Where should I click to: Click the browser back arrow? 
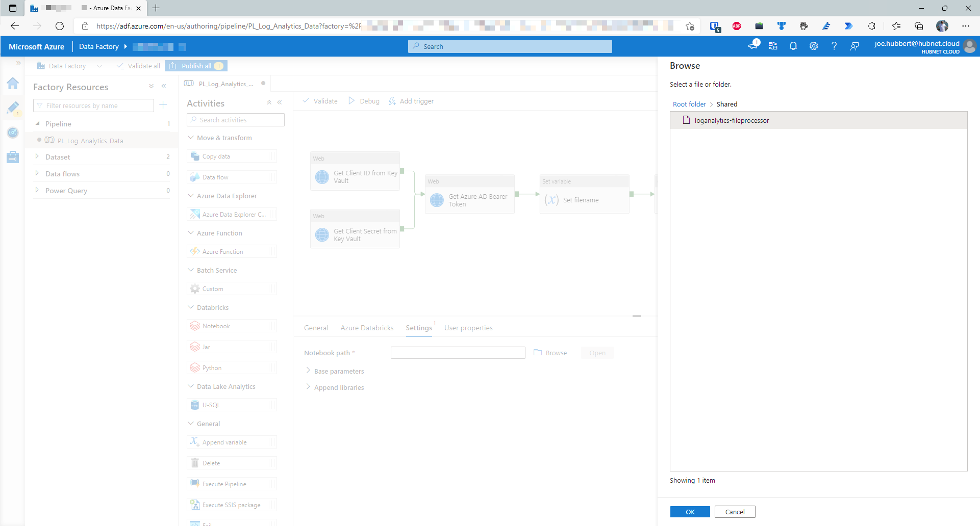tap(15, 26)
